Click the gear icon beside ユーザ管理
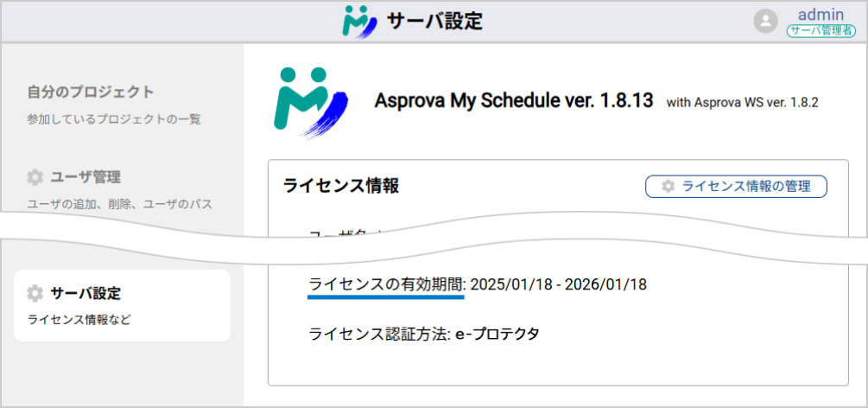Image resolution: width=868 pixels, height=408 pixels. tap(35, 177)
